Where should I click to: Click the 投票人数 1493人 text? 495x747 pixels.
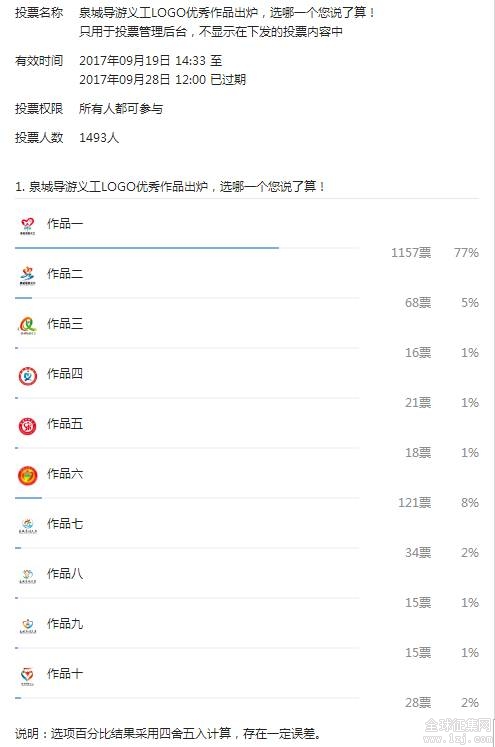tap(67, 137)
